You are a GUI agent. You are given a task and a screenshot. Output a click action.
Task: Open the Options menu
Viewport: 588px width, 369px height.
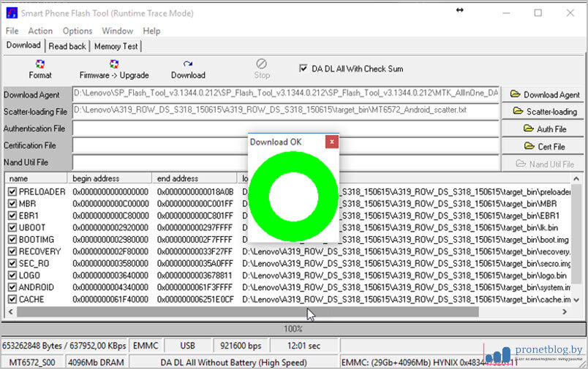point(78,31)
